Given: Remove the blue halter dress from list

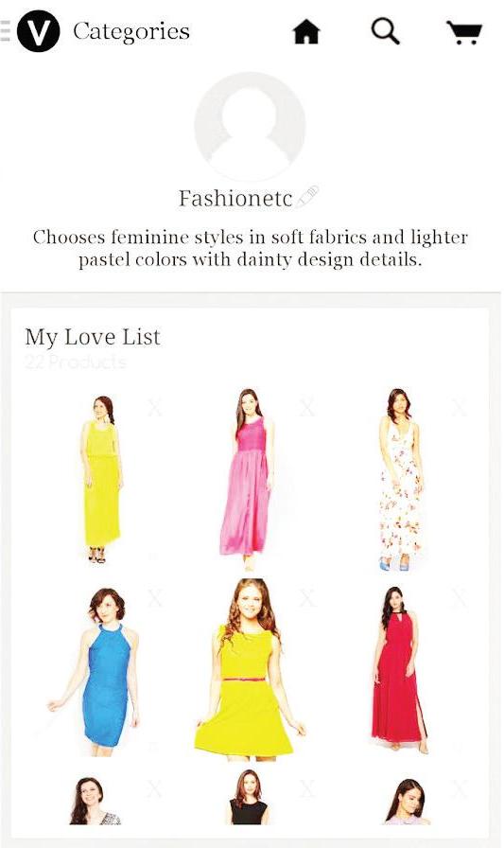Looking at the screenshot, I should (154, 598).
